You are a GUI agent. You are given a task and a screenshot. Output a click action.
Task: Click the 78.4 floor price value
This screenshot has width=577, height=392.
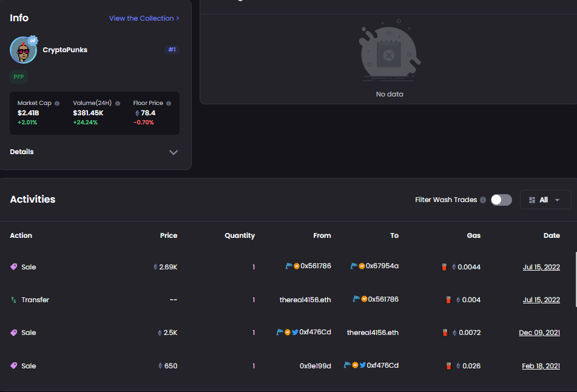pyautogui.click(x=148, y=113)
